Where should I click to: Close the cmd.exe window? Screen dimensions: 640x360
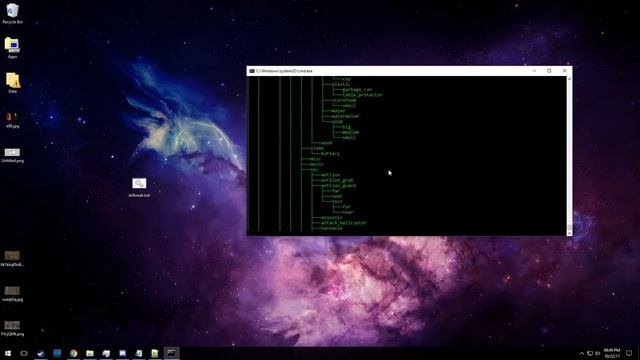[x=564, y=71]
